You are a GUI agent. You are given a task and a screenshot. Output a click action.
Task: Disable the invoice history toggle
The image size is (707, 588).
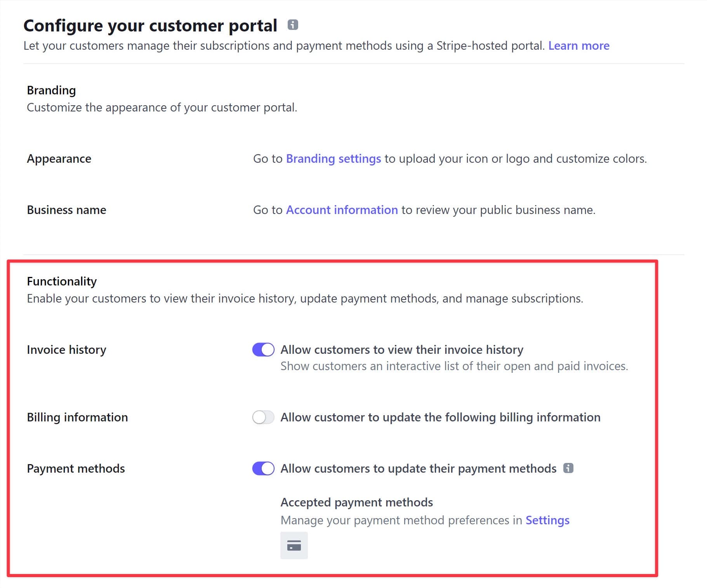pos(263,350)
